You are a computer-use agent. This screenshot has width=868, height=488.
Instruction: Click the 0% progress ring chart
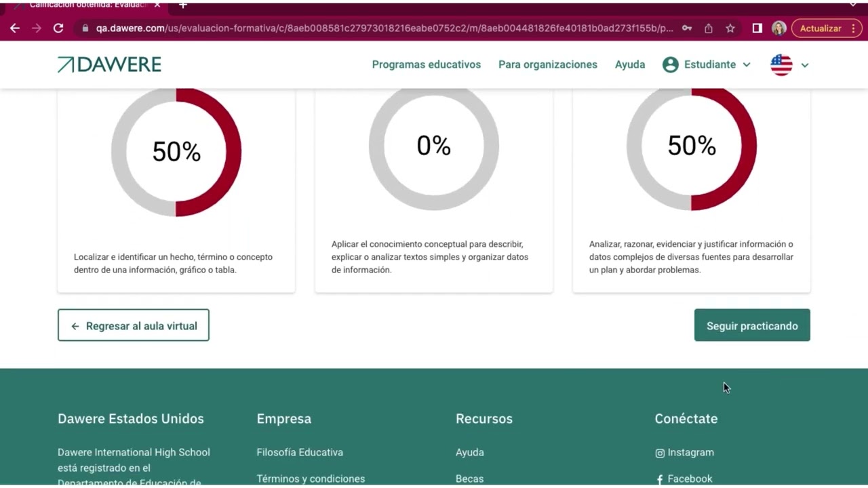pyautogui.click(x=434, y=146)
